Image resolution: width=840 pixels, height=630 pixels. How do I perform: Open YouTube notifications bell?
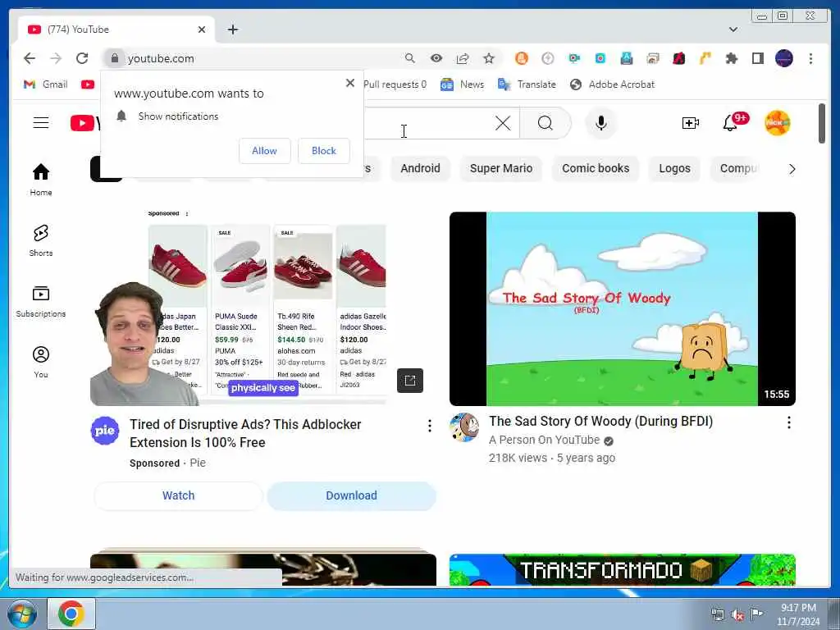coord(729,123)
